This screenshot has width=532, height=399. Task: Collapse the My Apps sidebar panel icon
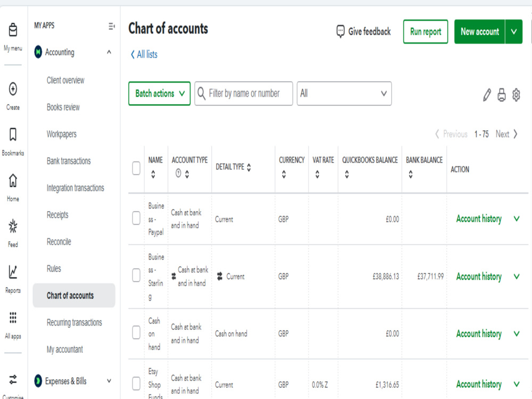(112, 26)
